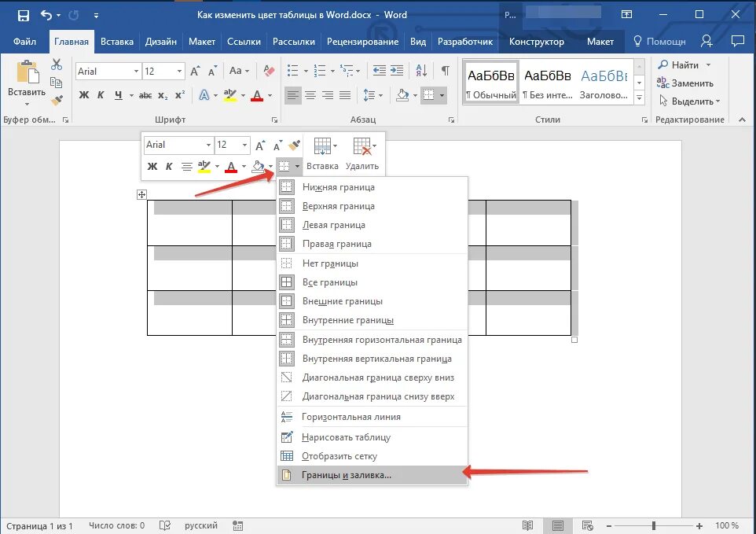Click Отобразить сетку in borders menu

pos(372,456)
